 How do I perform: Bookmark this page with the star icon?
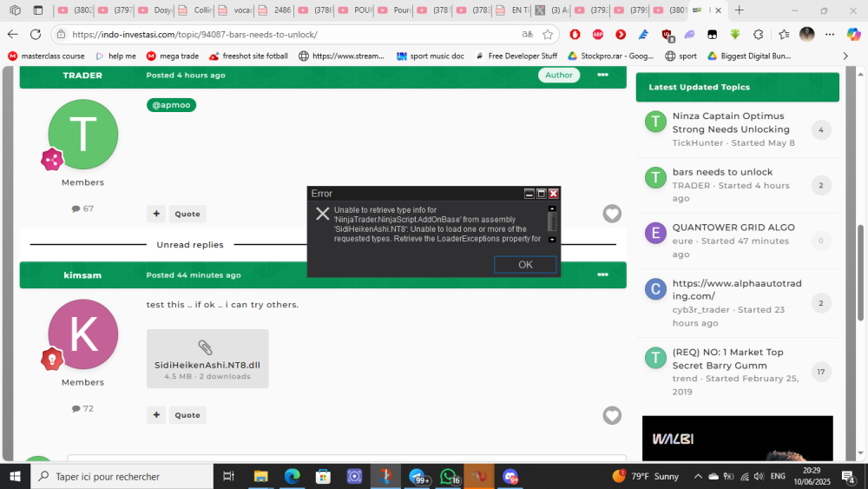[x=548, y=35]
